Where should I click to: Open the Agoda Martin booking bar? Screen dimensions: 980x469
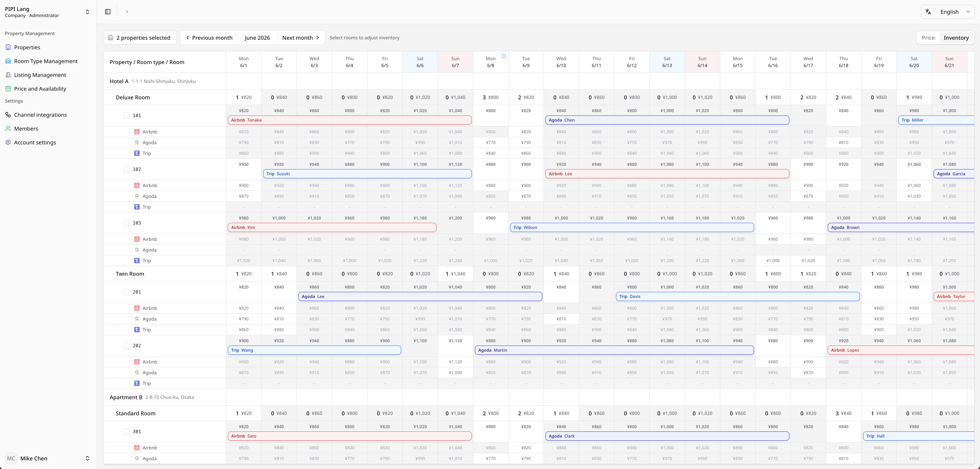[x=614, y=350]
